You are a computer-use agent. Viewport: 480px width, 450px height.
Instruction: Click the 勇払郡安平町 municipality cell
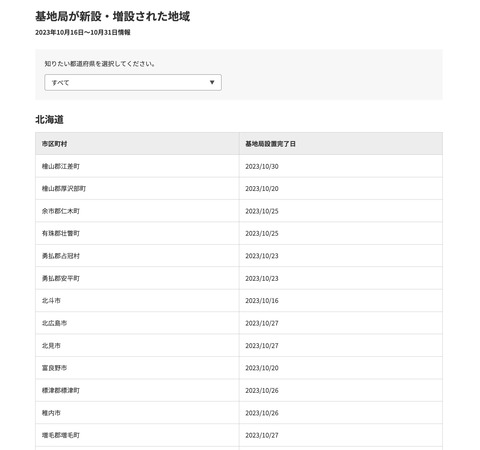pyautogui.click(x=137, y=278)
